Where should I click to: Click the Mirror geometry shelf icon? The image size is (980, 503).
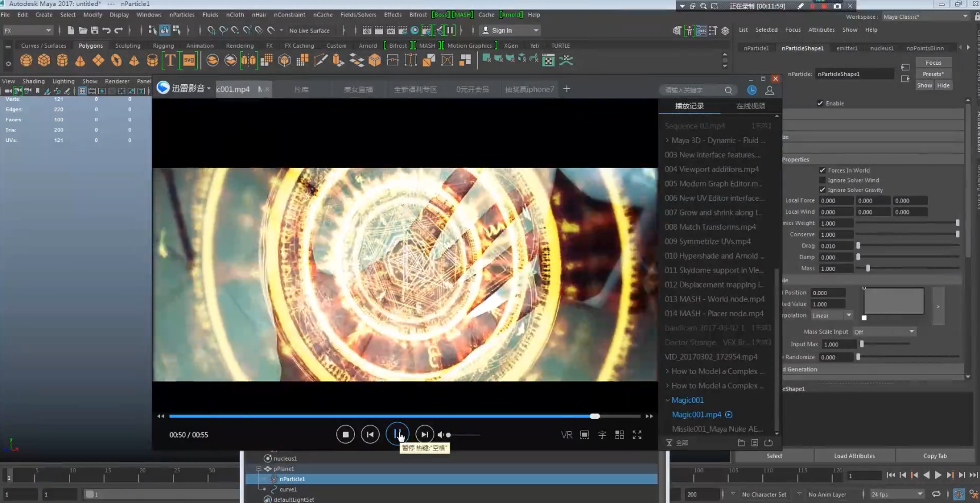click(248, 60)
